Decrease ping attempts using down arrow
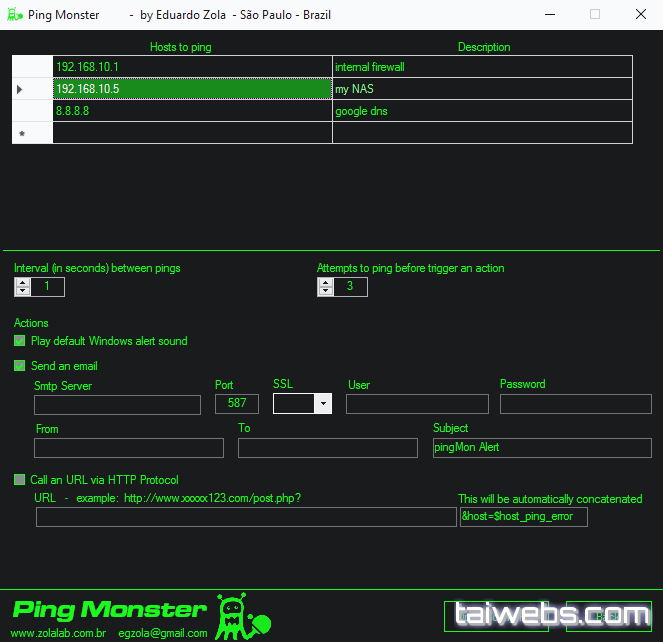 (325, 292)
